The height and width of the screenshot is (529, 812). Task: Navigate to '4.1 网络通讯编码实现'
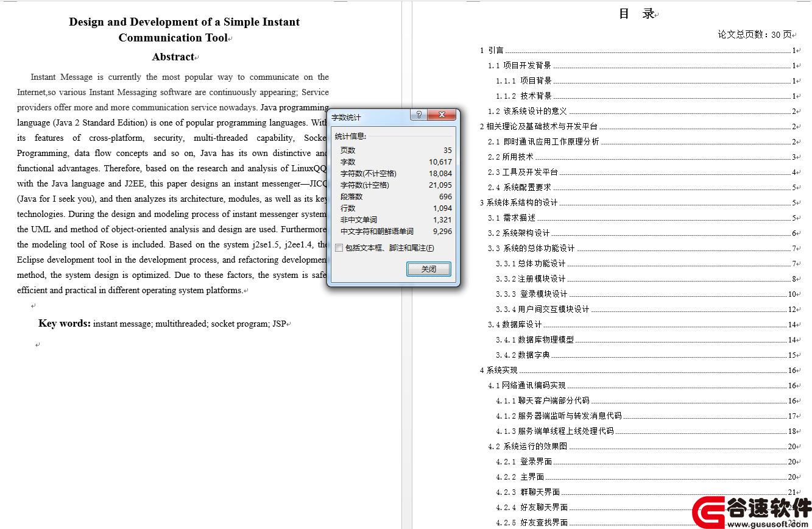tap(642, 385)
